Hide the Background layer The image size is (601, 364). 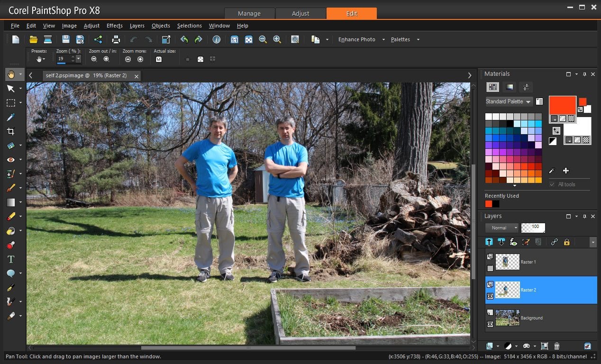pyautogui.click(x=490, y=323)
